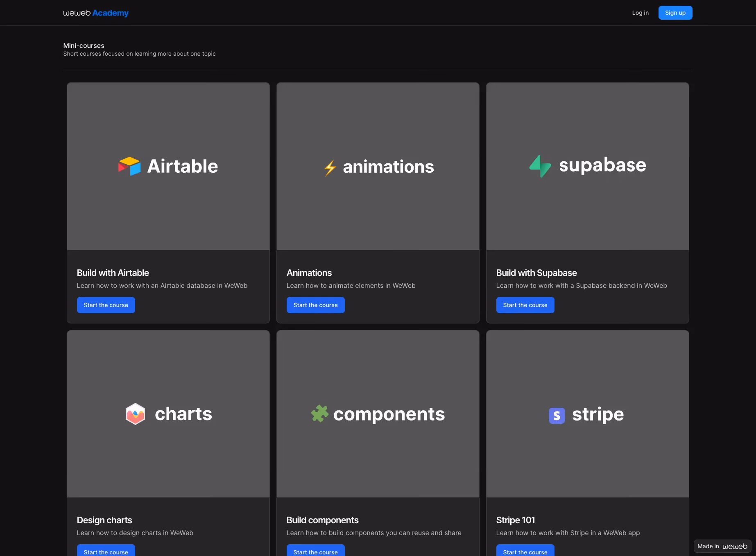Click the Mini-courses heading

pos(84,45)
